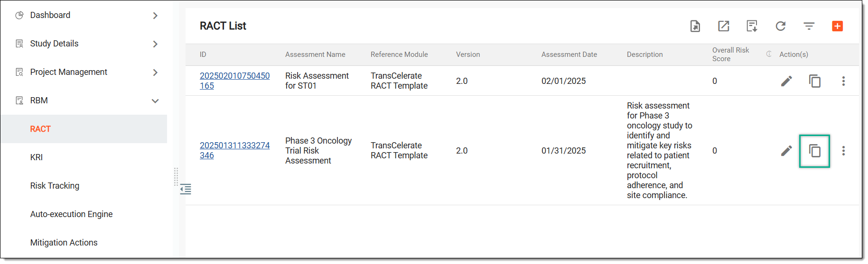Select the 01/31/2025 assessment date cell

click(x=563, y=151)
